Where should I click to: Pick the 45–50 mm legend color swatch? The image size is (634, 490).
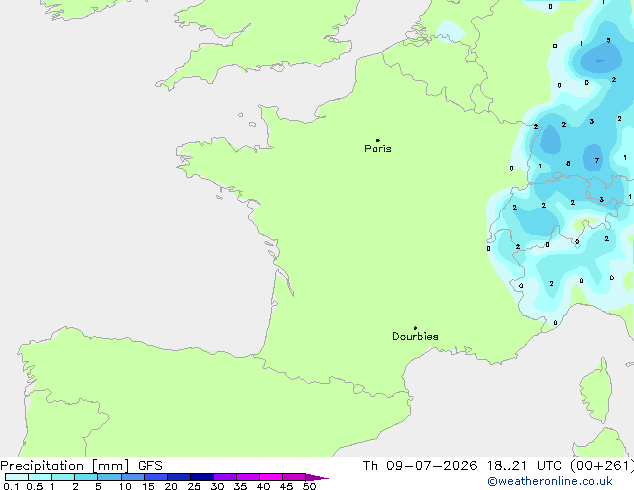point(294,477)
